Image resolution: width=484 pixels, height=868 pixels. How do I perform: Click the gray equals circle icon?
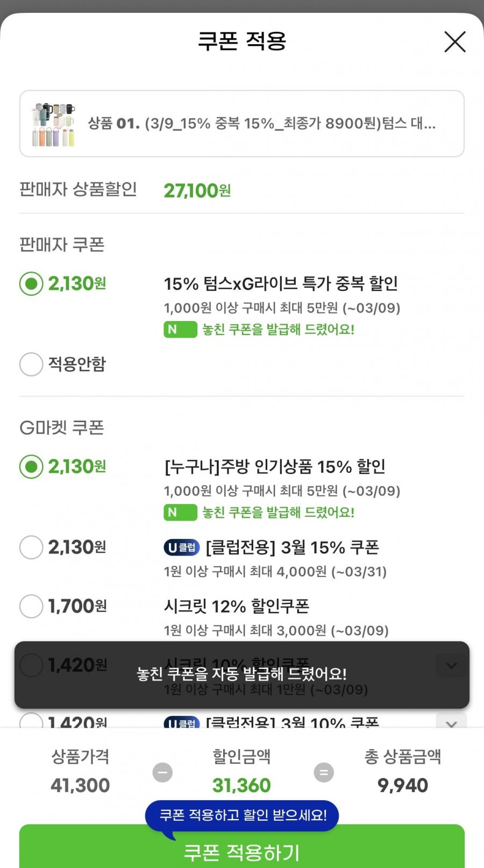tap(324, 772)
